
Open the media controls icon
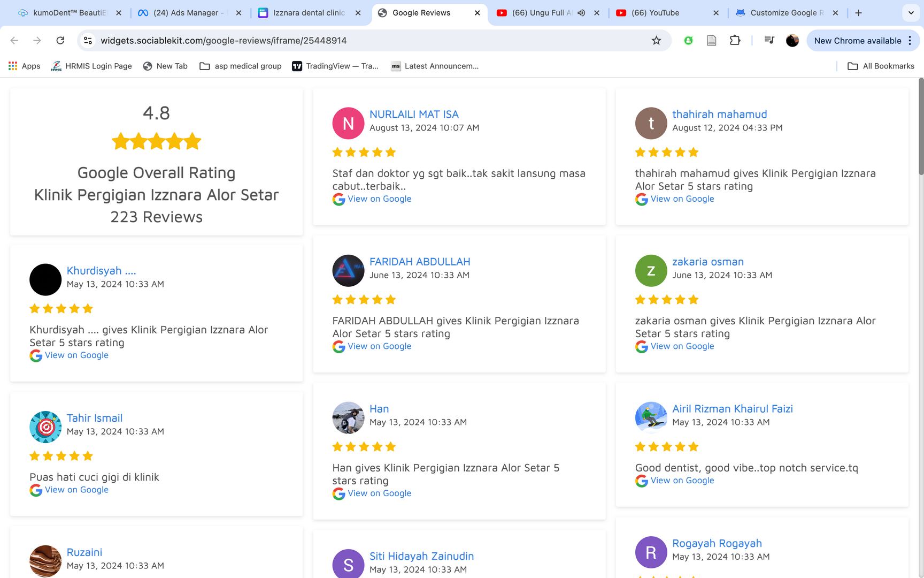(x=769, y=41)
